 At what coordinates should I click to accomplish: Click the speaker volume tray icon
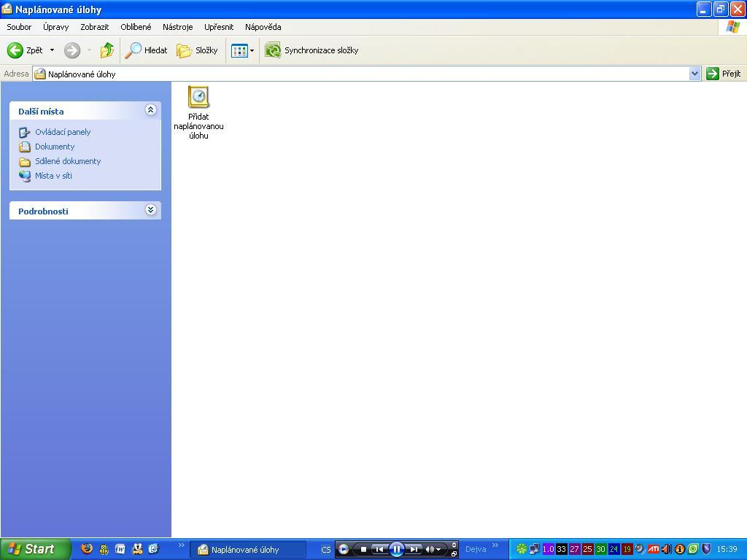pos(667,549)
